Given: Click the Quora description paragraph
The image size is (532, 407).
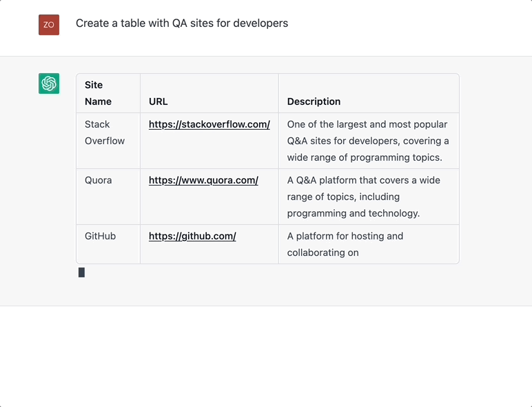Looking at the screenshot, I should (x=363, y=197).
